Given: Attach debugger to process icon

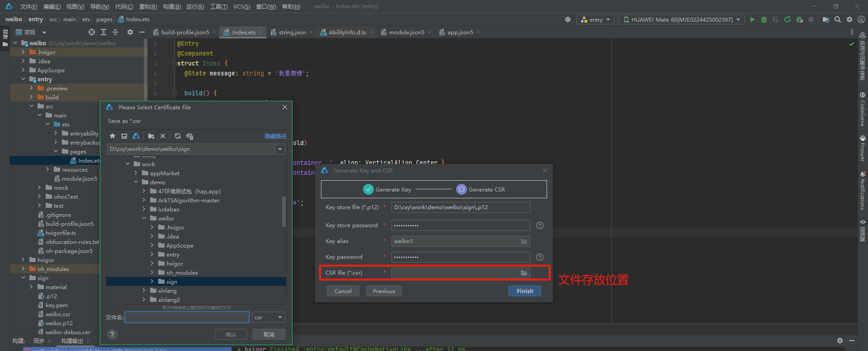Looking at the screenshot, I should 799,19.
